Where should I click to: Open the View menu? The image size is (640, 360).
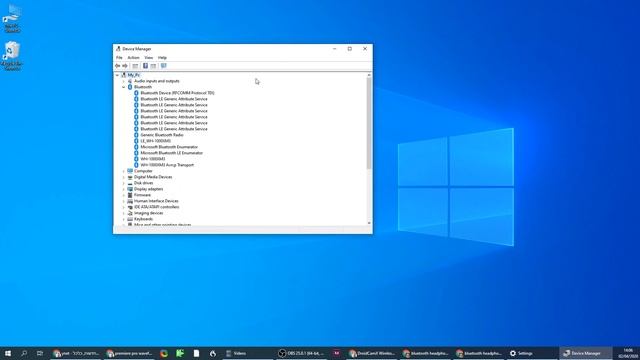pyautogui.click(x=149, y=58)
